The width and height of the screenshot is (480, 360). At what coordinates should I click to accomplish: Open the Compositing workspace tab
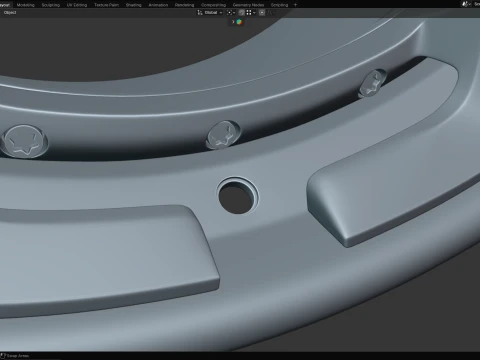213,5
